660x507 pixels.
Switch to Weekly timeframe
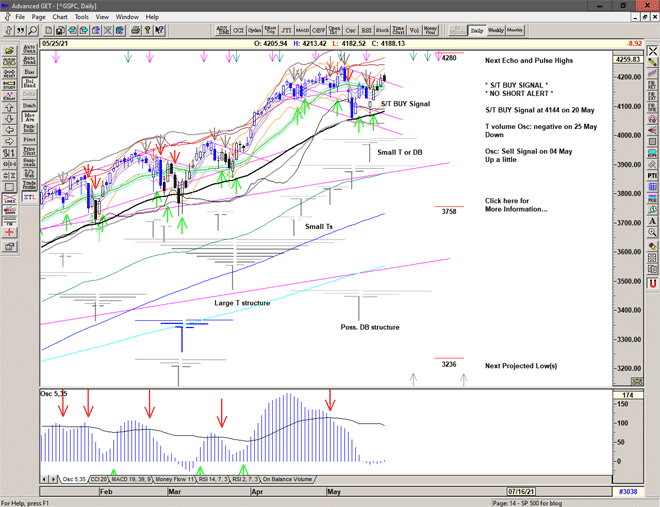[x=496, y=31]
